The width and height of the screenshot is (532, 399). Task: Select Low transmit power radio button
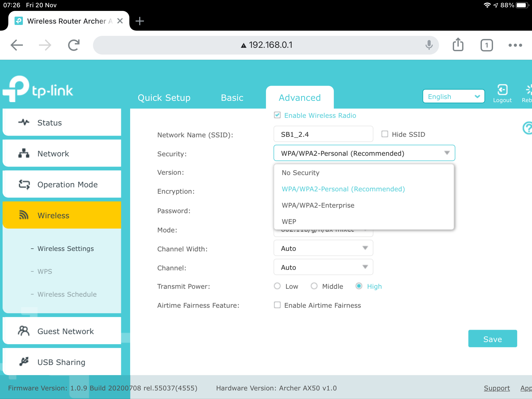tap(277, 286)
